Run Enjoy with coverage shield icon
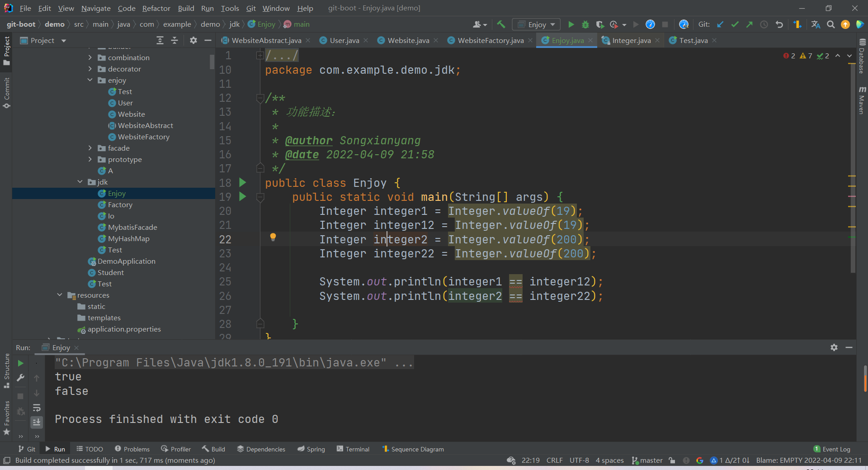The image size is (868, 470). [600, 24]
